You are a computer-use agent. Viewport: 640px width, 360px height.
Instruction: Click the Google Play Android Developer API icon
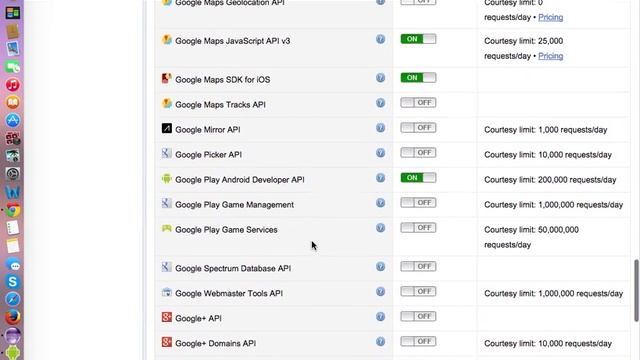pyautogui.click(x=167, y=179)
